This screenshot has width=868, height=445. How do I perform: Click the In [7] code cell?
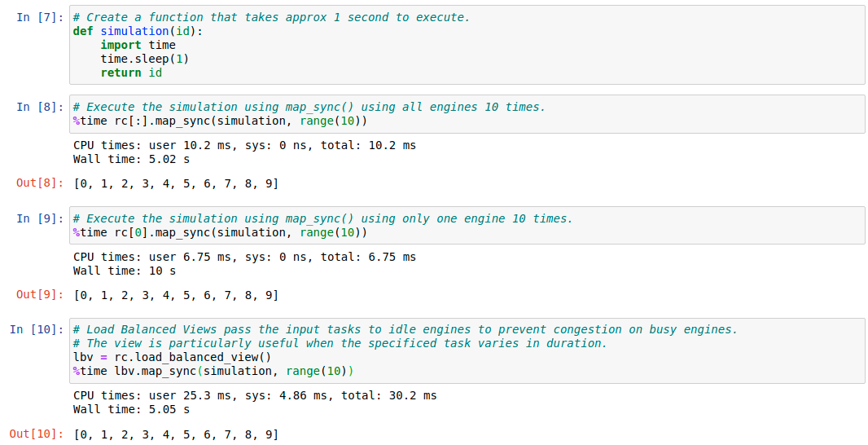tap(467, 45)
